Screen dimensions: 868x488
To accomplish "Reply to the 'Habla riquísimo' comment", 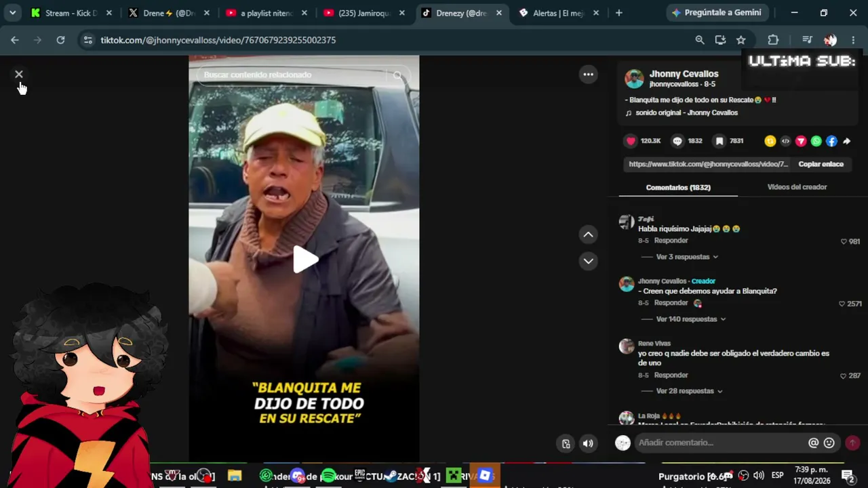I will [x=671, y=241].
